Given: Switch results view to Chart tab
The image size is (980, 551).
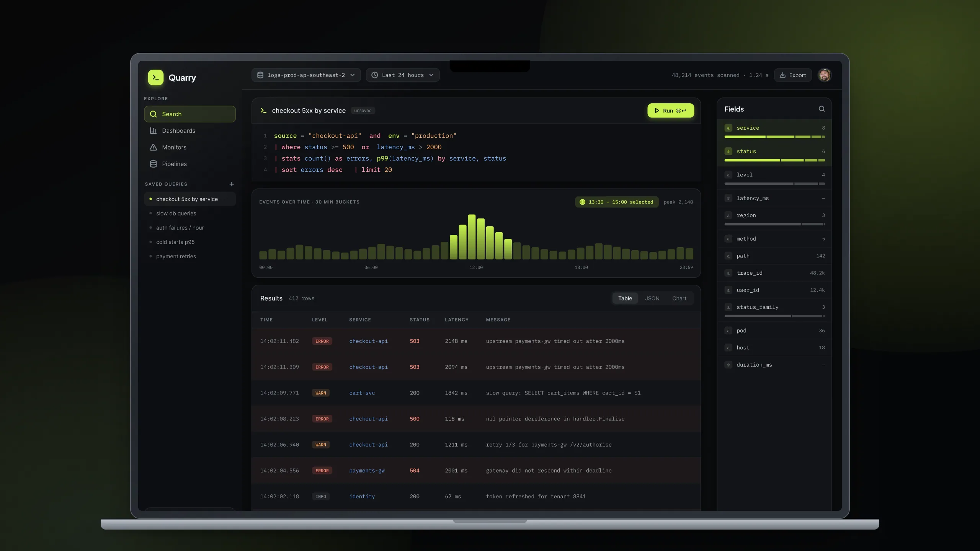Looking at the screenshot, I should [679, 298].
